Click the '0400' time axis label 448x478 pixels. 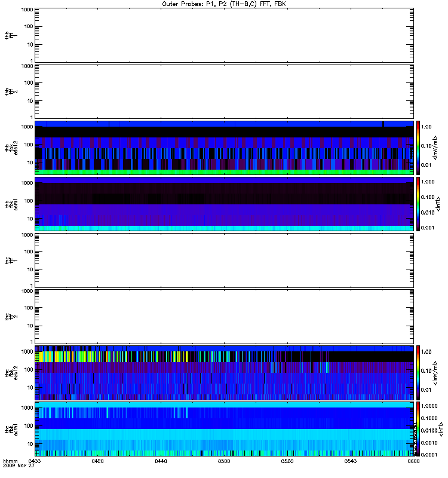coord(35,461)
